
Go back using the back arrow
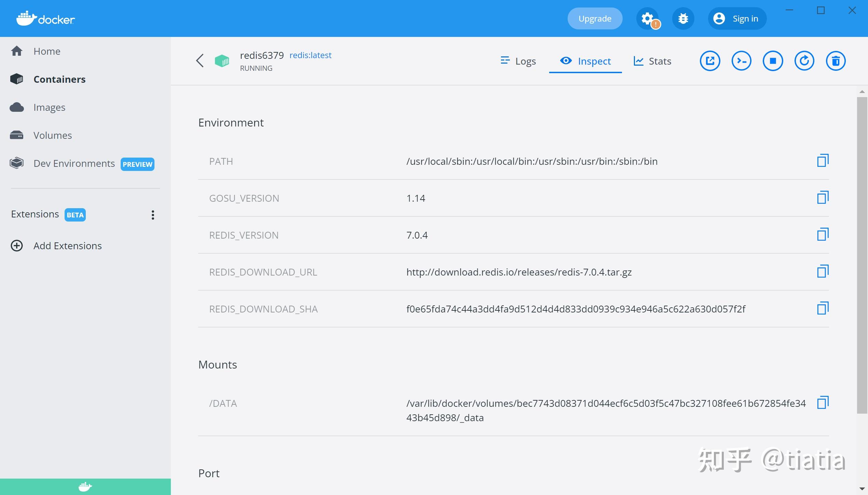[200, 61]
